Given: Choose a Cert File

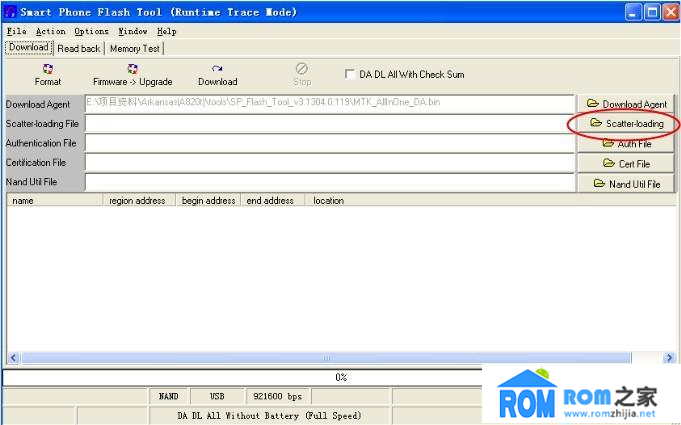Looking at the screenshot, I should click(x=626, y=164).
